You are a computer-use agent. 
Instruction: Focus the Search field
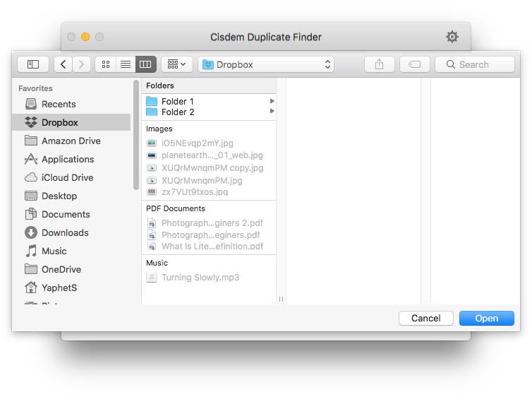(x=475, y=64)
